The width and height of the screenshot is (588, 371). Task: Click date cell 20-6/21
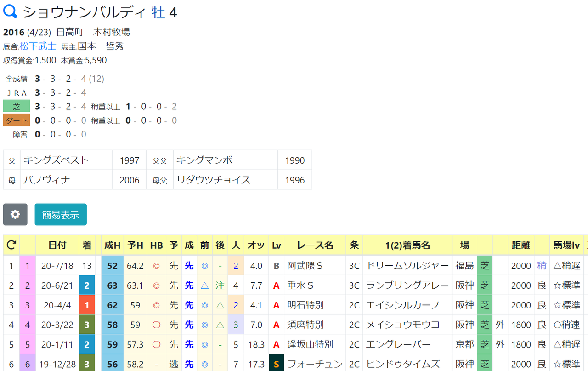click(x=57, y=285)
